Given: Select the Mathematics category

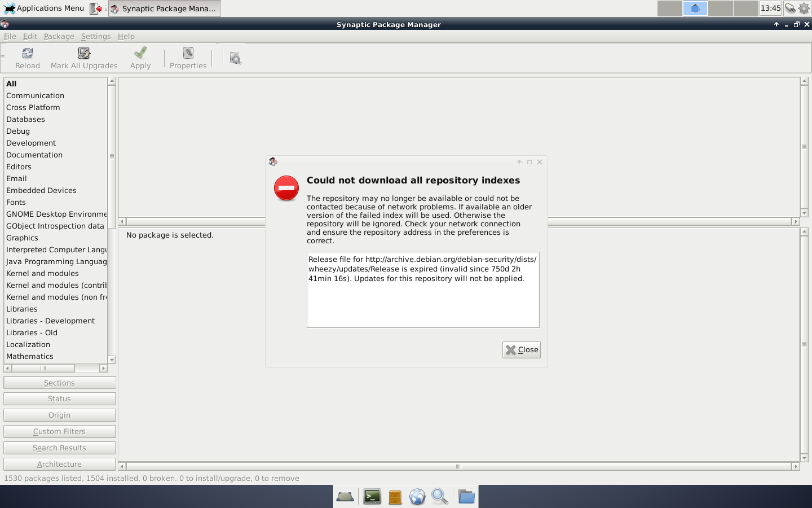Looking at the screenshot, I should click(x=55, y=356).
